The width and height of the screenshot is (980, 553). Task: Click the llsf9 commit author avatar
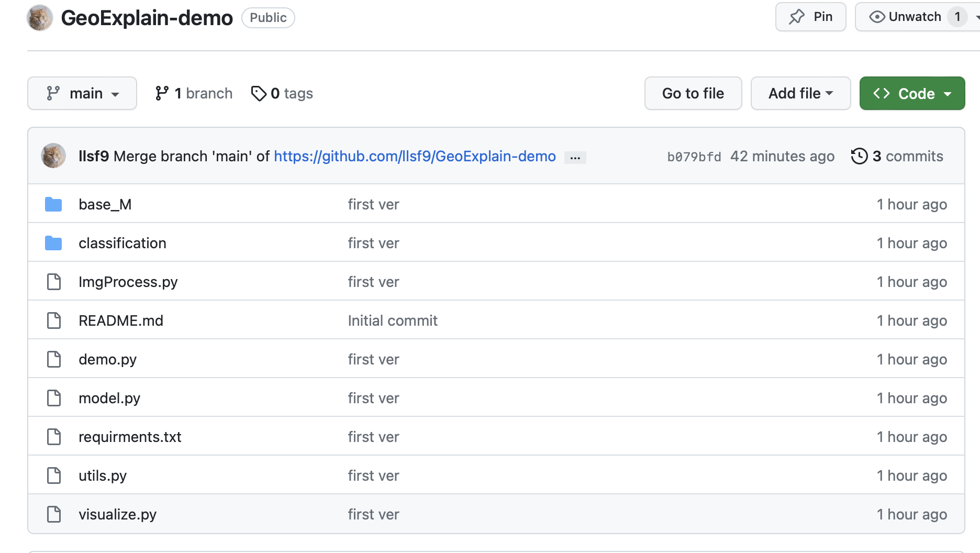coord(53,156)
